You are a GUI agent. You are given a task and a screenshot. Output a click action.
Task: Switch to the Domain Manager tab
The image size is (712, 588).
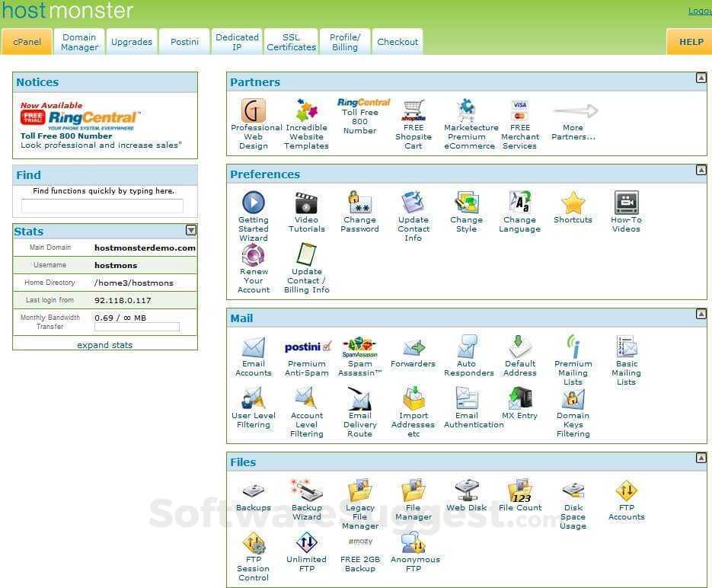pyautogui.click(x=78, y=42)
